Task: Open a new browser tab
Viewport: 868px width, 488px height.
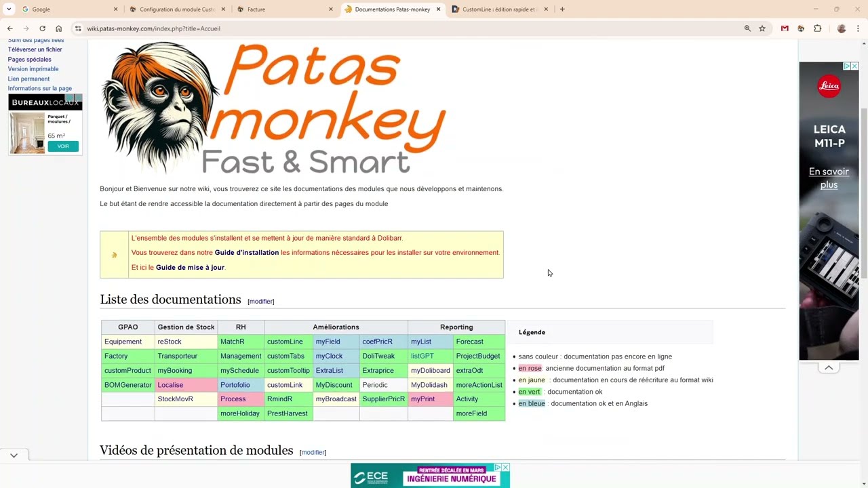Action: point(562,9)
